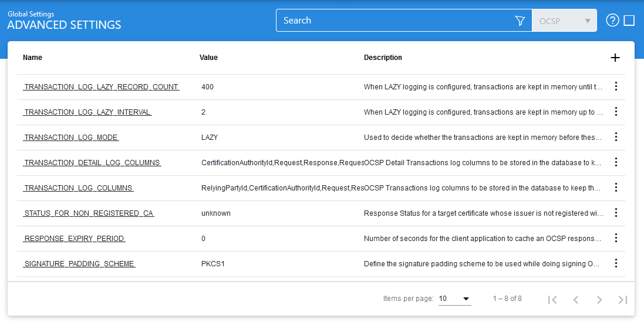Viewport: 644px width, 328px height.
Task: Open three-dot menu for STATUS_FOR_NON_REGISTERED_CA
Action: tap(616, 213)
